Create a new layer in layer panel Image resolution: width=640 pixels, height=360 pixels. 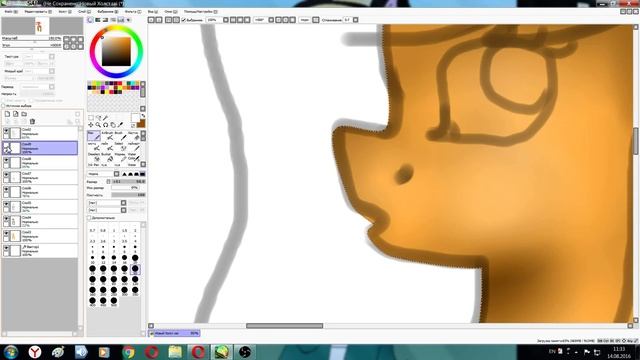point(7,114)
